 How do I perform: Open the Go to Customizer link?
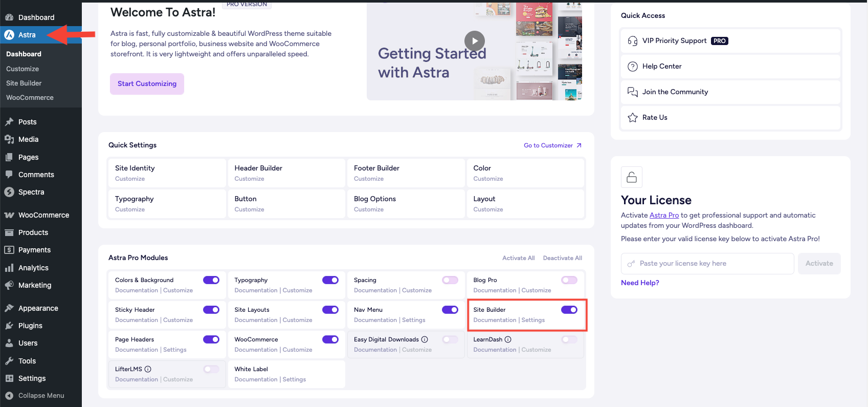pos(552,145)
